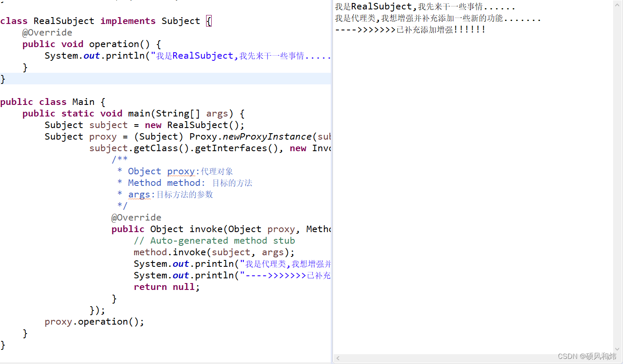Click the 'class RealSubject implements Subject' line
Screen dimensions: 623x364
(x=106, y=21)
